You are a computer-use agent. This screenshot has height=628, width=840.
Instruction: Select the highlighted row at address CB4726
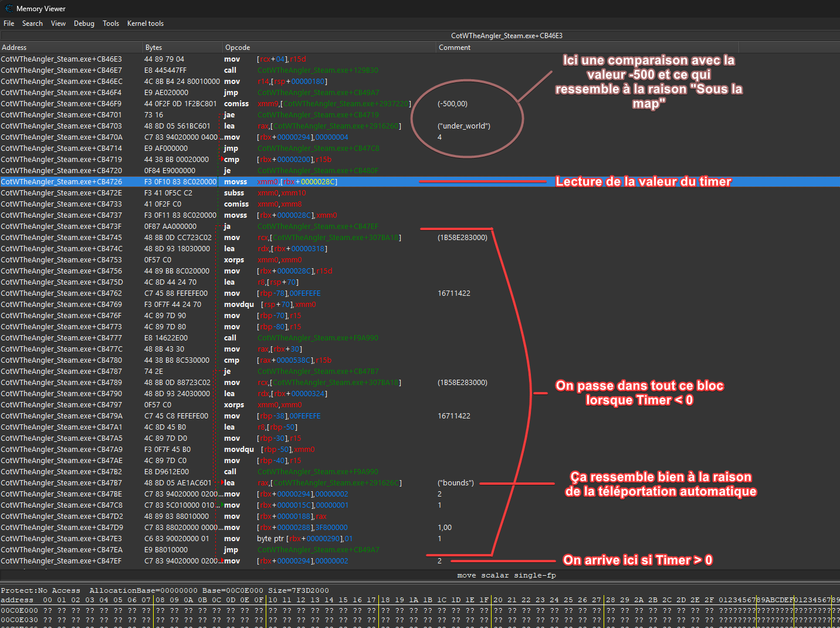click(420, 182)
